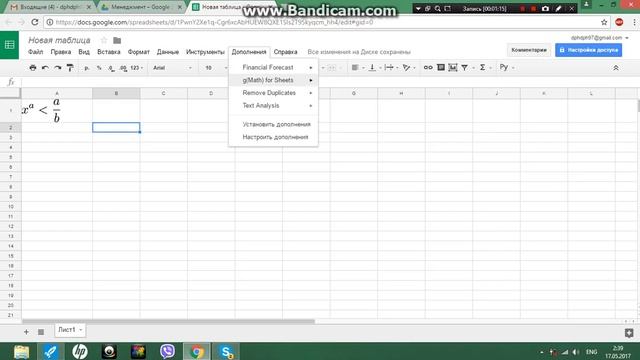Bookmark page with star icon
Image resolution: width=640 pixels, height=360 pixels.
[604, 22]
